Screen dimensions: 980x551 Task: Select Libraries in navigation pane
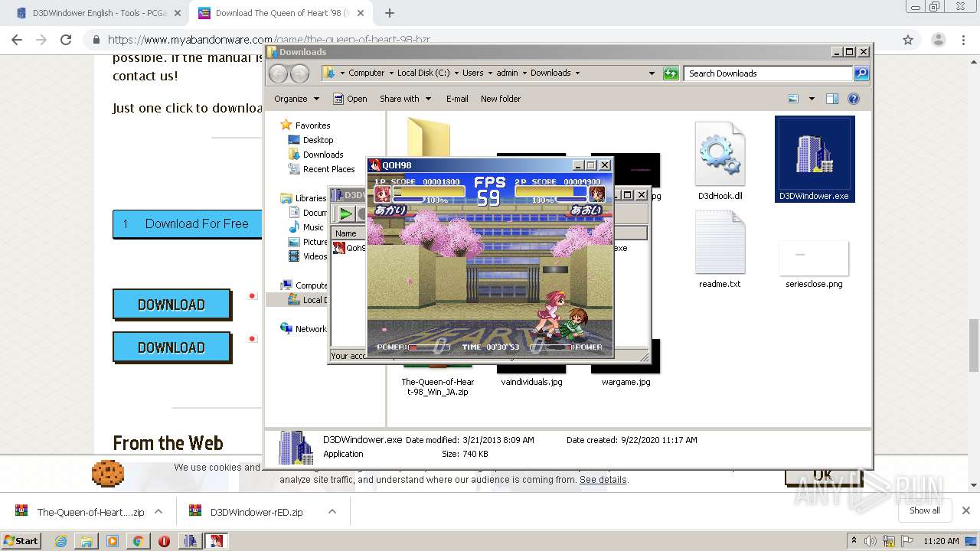[x=305, y=198]
